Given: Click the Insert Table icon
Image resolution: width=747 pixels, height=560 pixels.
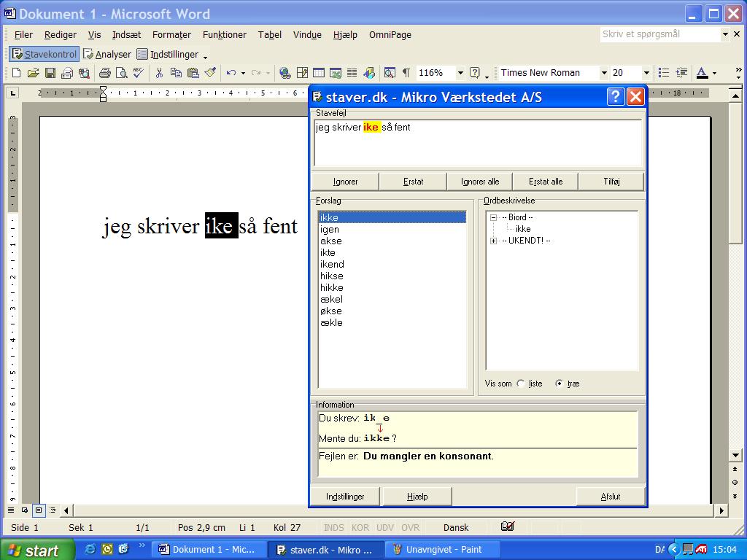Looking at the screenshot, I should click(x=318, y=73).
